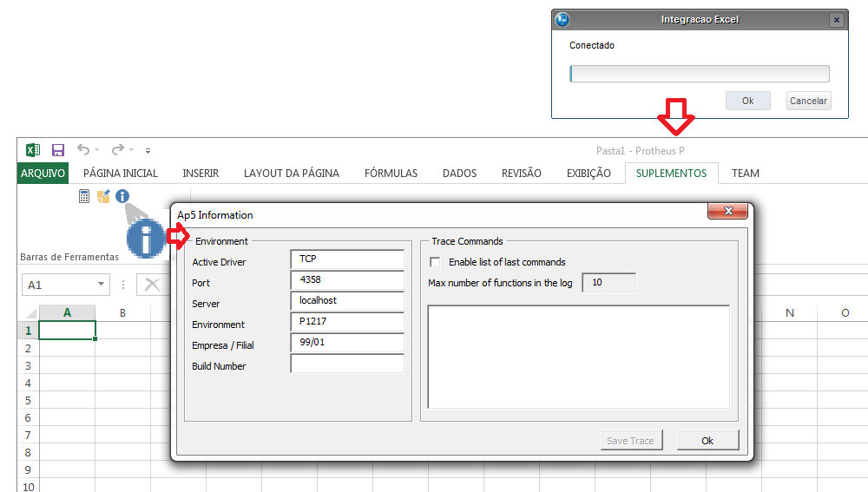Viewport: 868px width, 492px height.
Task: Click the cancel X in formula bar
Action: pyautogui.click(x=152, y=285)
